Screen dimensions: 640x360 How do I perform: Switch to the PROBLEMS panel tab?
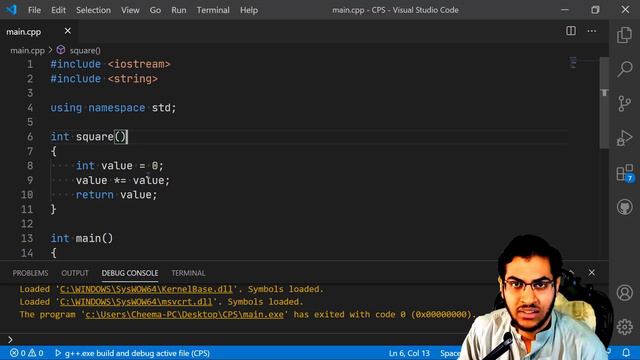click(30, 273)
